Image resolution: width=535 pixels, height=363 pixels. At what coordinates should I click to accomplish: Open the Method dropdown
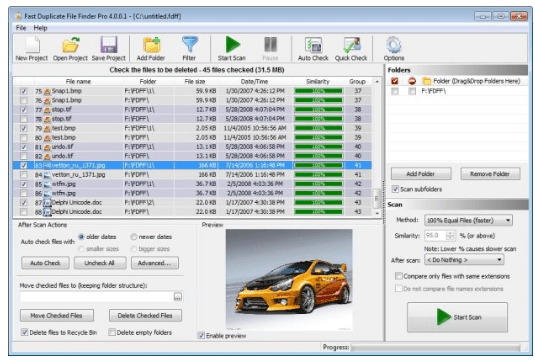click(468, 220)
